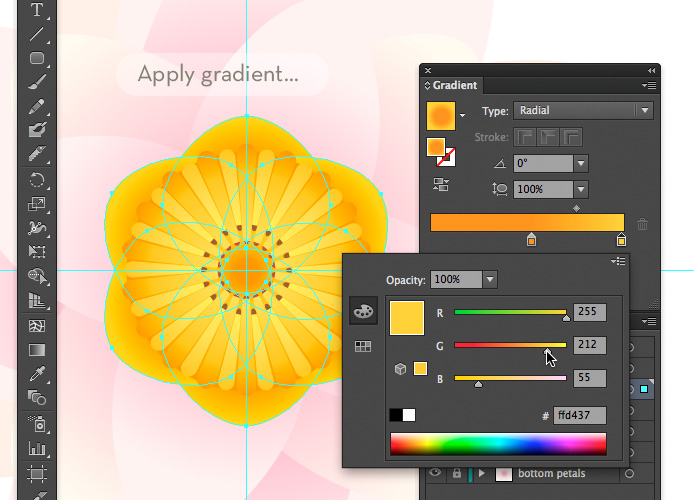
Task: Activate the stroke box (none) in Gradient panel
Action: tap(447, 158)
